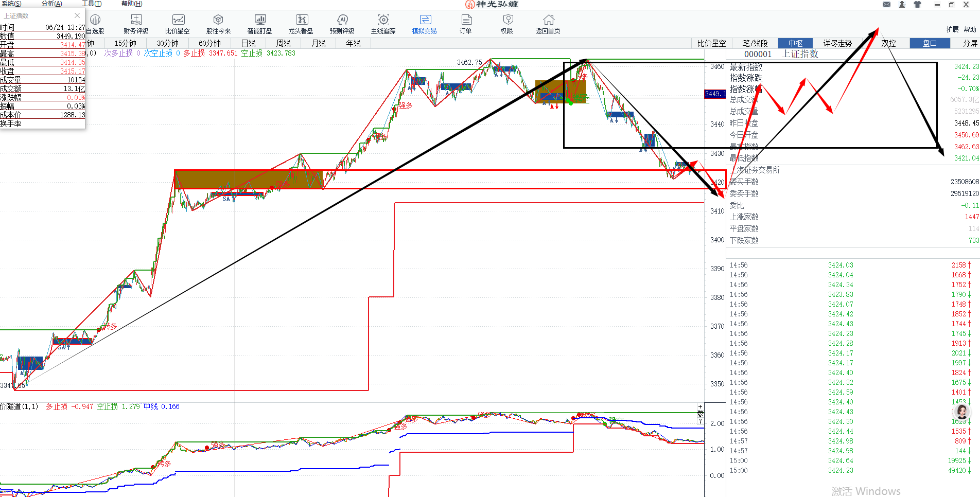This screenshot has width=980, height=497.
Task: Toggle the 笔/线段 display option
Action: [x=755, y=43]
